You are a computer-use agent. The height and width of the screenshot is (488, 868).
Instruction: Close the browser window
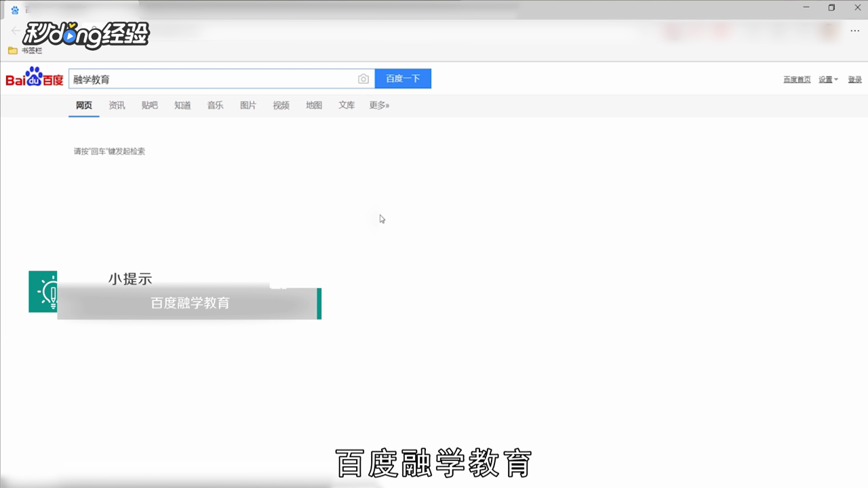point(856,7)
